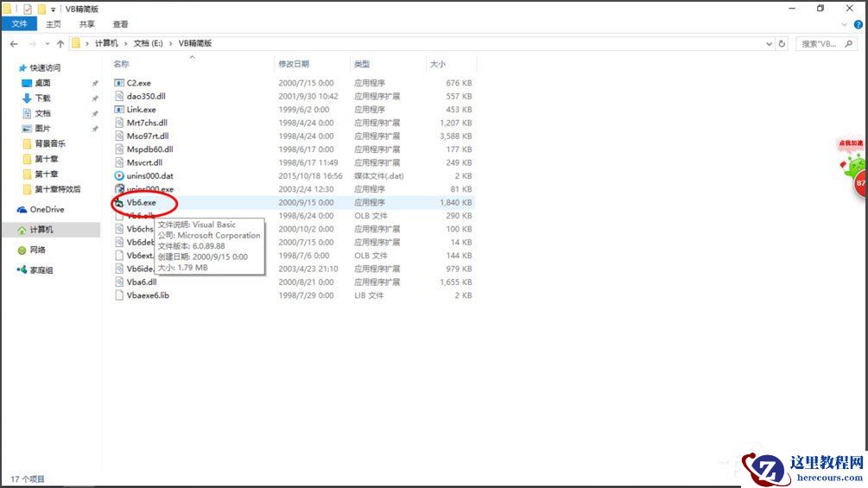This screenshot has height=488, width=868.
Task: Go up one folder level arrow
Action: click(x=60, y=44)
